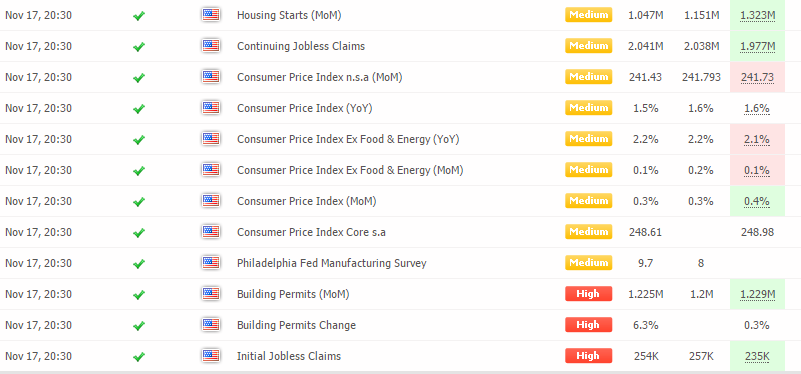
Task: Click the red-highlighted 241.73 actual value
Action: [x=758, y=77]
